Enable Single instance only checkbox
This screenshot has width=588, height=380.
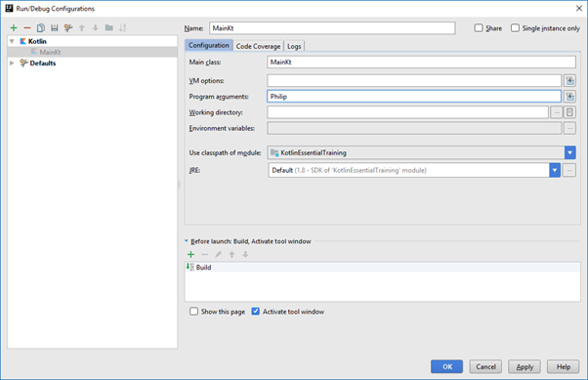(x=516, y=28)
